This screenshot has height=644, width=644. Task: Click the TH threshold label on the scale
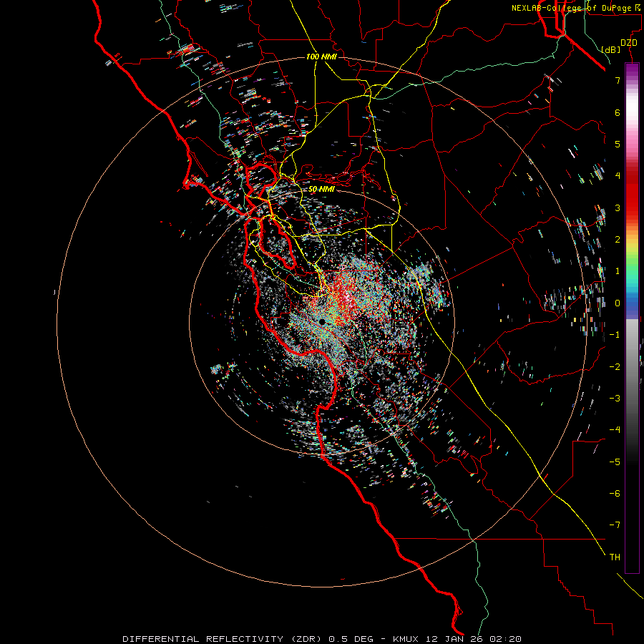[615, 557]
